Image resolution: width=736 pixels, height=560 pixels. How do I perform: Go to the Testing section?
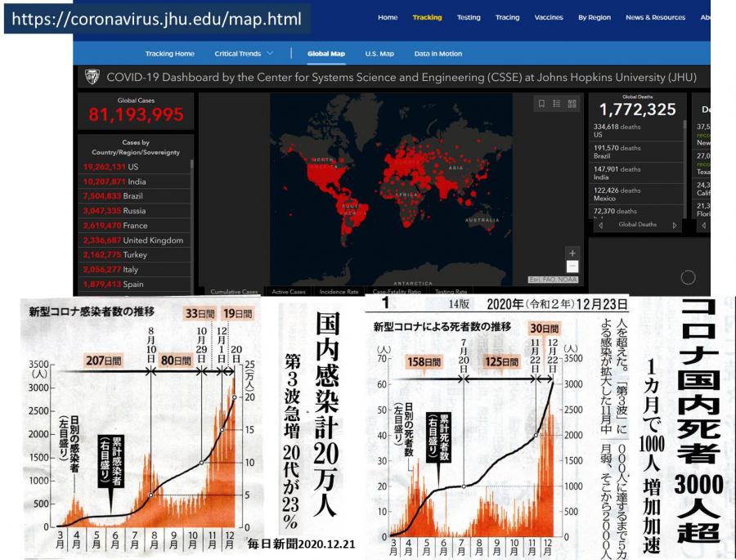(469, 17)
